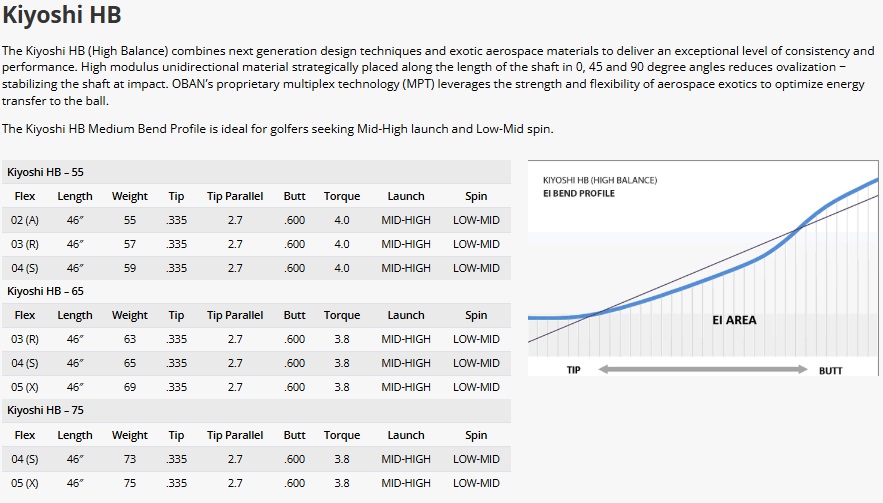Click 46″ length in weight 65 row

tap(75, 363)
